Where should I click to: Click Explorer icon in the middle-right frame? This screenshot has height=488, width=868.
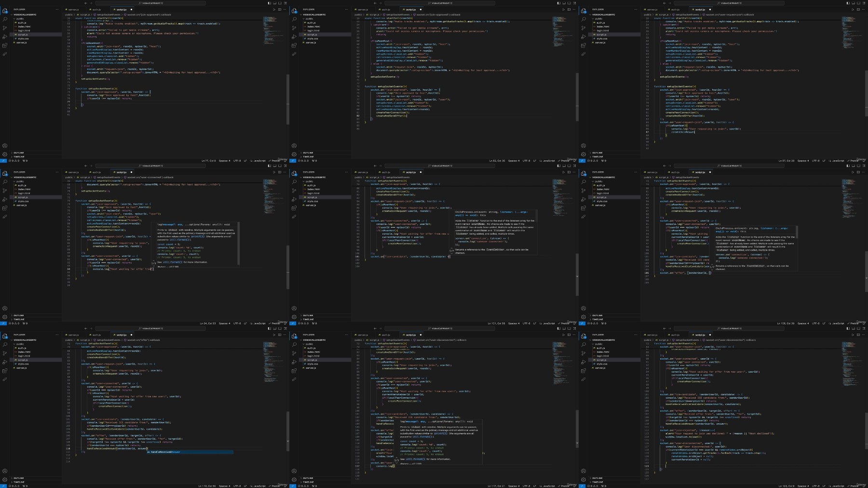click(583, 173)
